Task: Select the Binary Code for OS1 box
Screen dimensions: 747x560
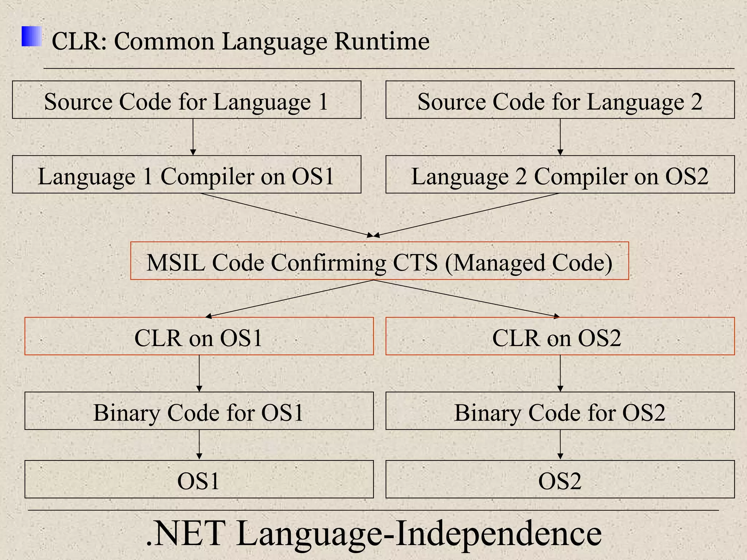Action: coord(199,411)
